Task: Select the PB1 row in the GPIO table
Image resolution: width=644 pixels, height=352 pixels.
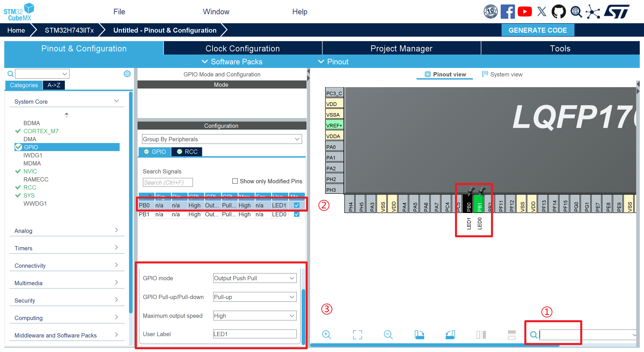Action: coord(222,214)
